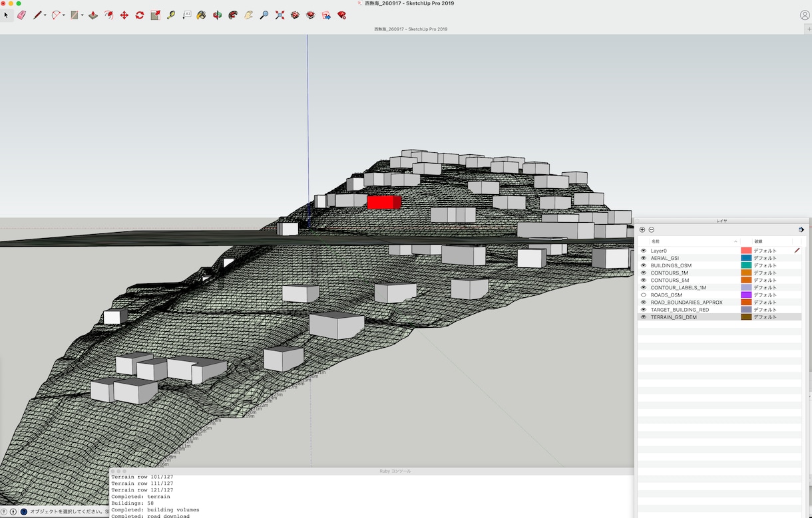Select the arrow Select tool
Image resolution: width=812 pixels, height=518 pixels.
click(x=7, y=15)
